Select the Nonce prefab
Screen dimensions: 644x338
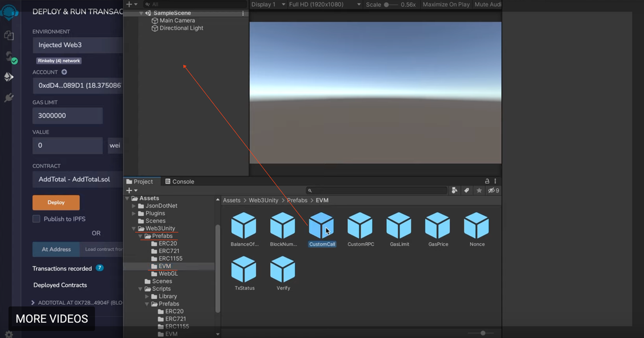477,230
